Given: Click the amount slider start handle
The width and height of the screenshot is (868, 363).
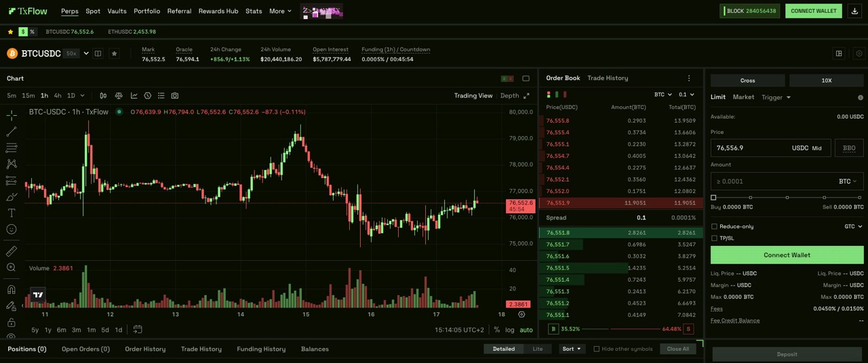Looking at the screenshot, I should tap(713, 198).
